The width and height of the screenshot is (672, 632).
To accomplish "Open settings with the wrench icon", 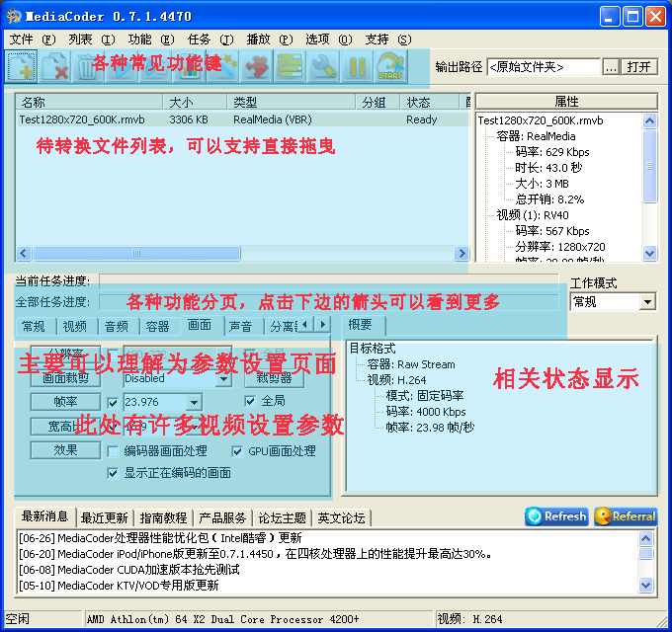I will click(323, 66).
